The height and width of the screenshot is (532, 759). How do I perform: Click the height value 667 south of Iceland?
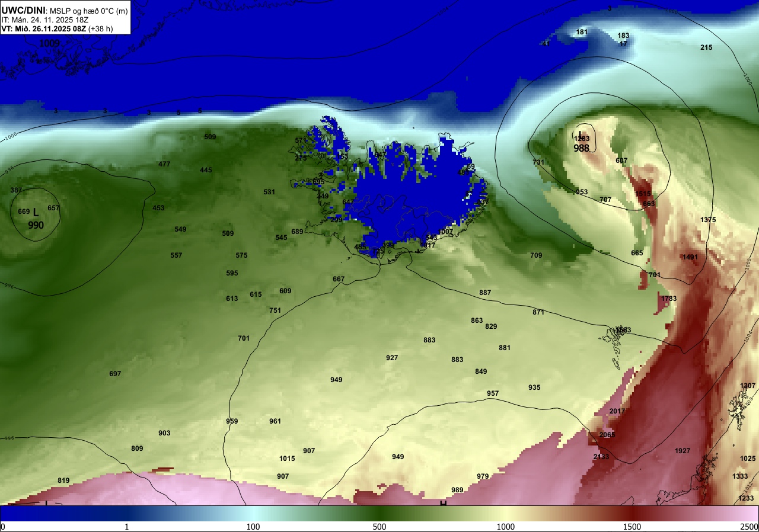[339, 279]
